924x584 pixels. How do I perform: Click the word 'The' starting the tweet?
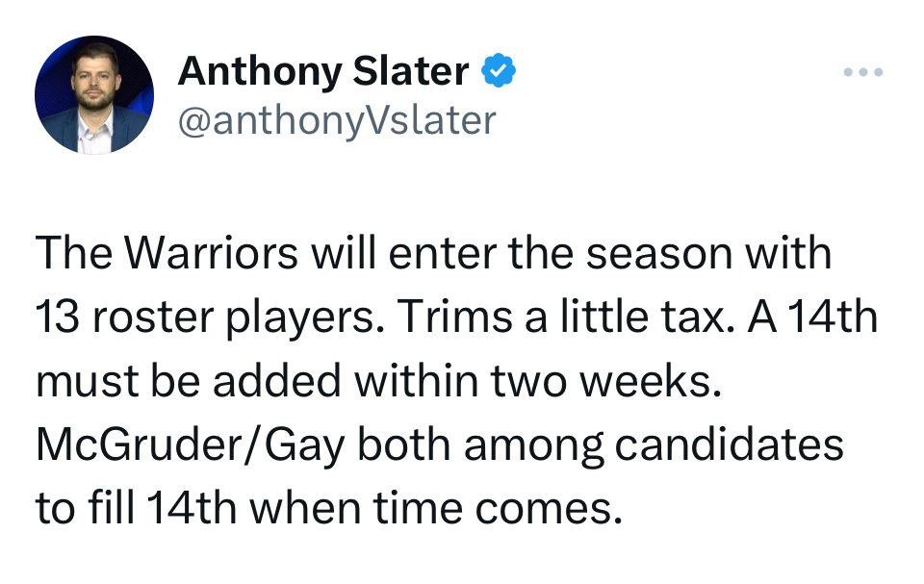tap(74, 253)
